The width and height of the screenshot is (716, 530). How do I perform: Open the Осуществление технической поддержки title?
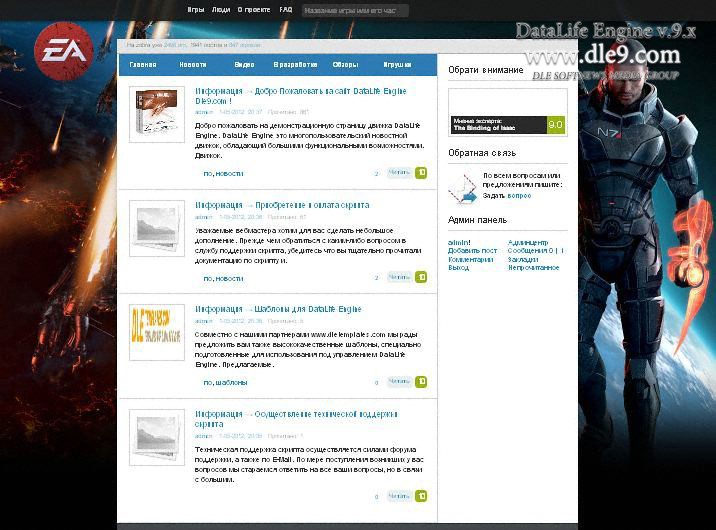(296, 419)
